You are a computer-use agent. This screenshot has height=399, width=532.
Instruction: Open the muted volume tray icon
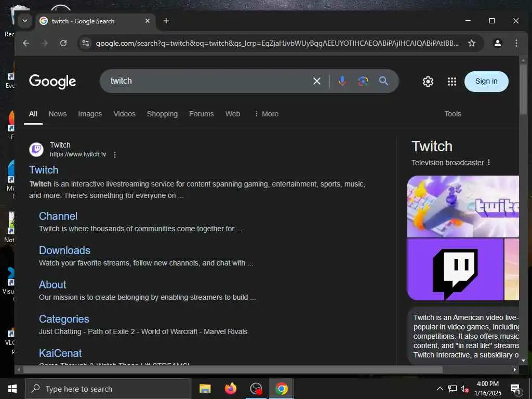click(464, 389)
